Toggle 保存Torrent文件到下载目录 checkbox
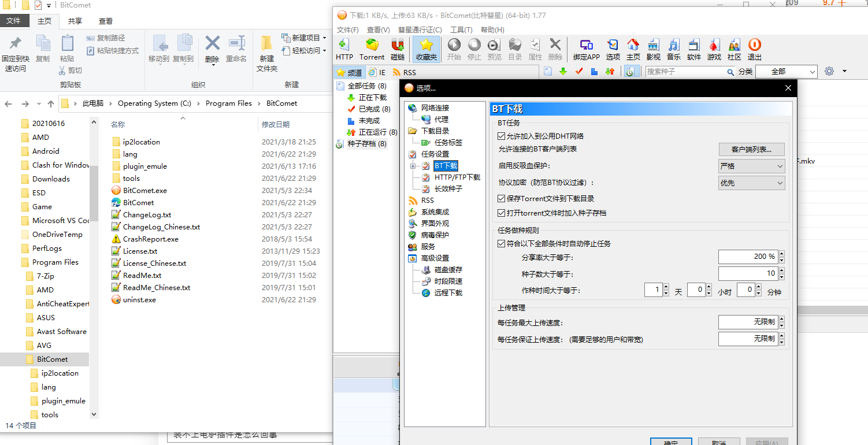 (501, 198)
